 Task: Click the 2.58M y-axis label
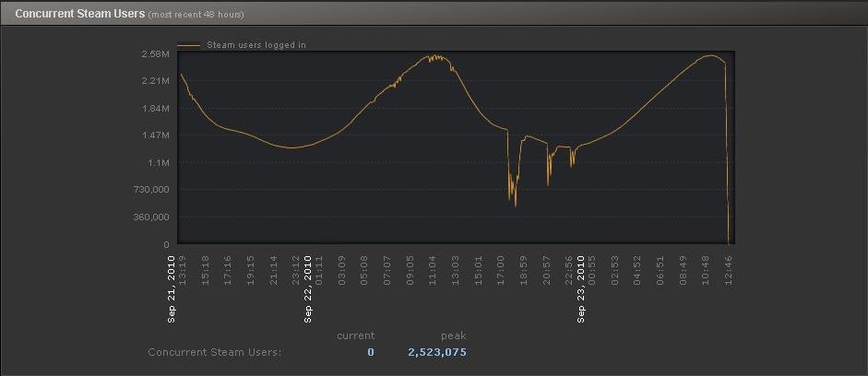point(156,54)
